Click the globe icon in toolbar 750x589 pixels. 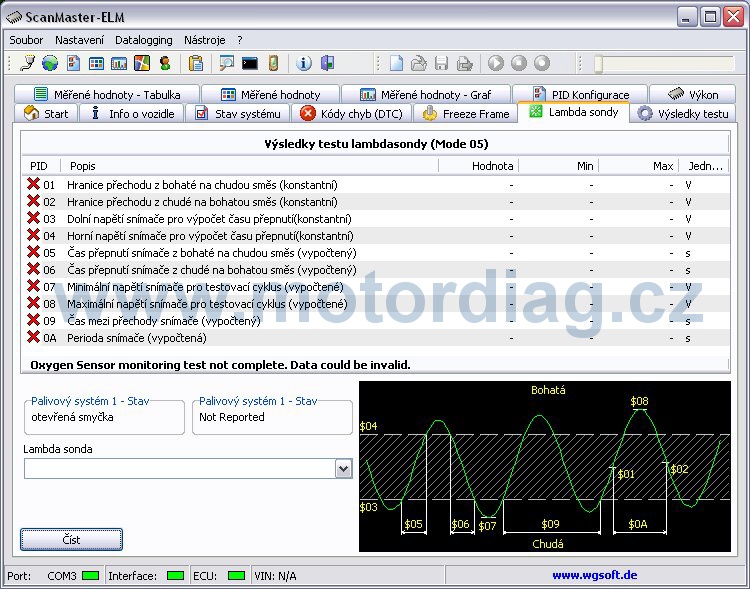[50, 63]
